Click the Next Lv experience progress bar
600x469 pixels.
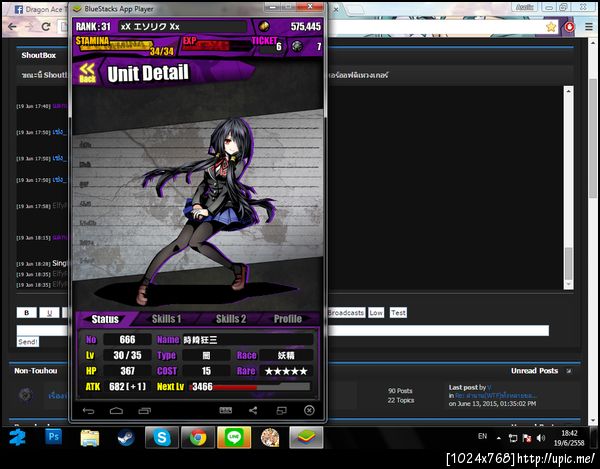[249, 387]
